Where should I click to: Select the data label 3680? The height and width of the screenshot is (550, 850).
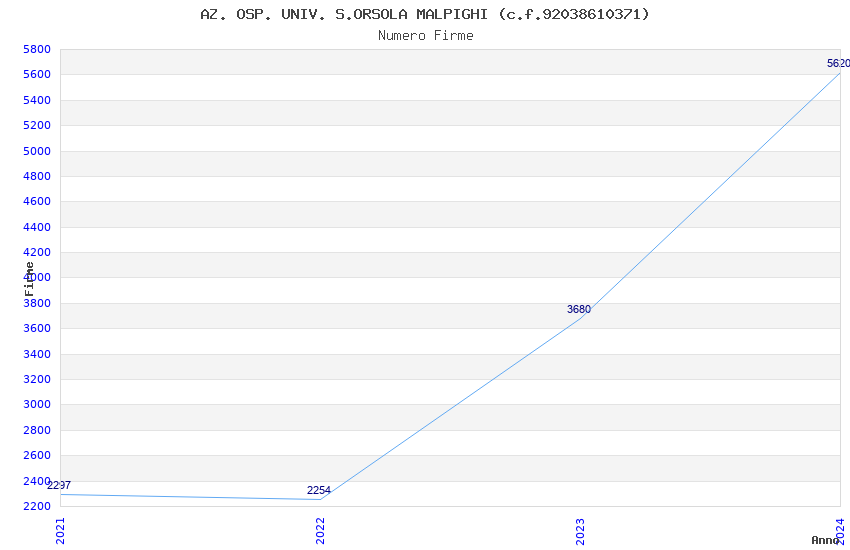pos(579,309)
